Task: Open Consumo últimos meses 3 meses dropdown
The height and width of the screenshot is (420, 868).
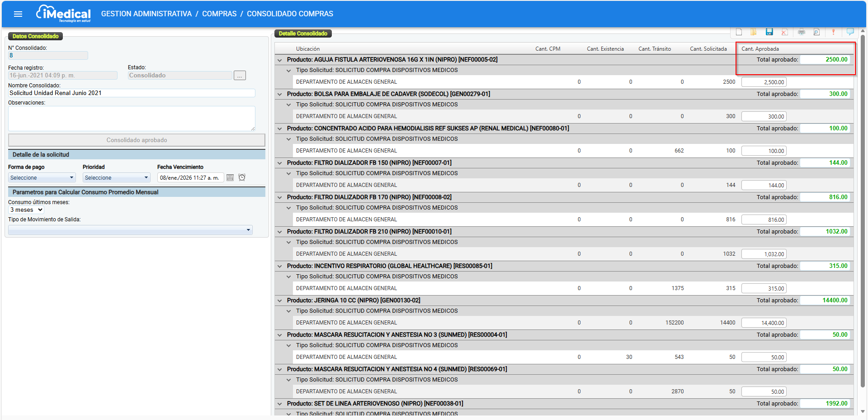Action: tap(26, 210)
